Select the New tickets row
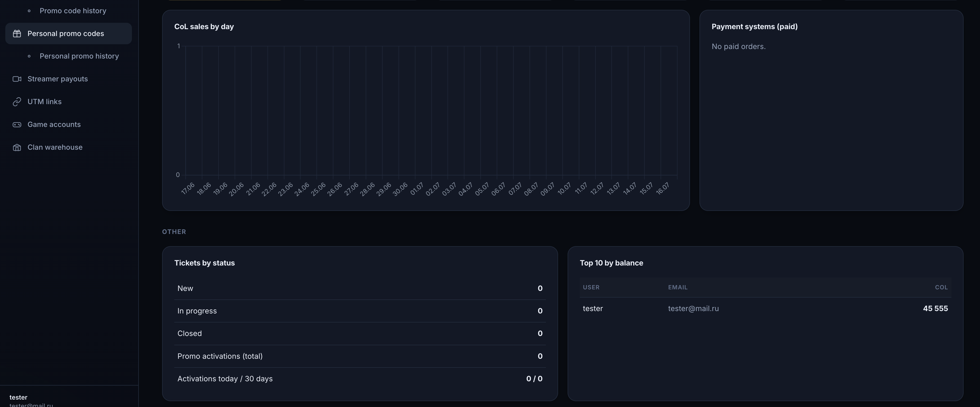The image size is (980, 407). pyautogui.click(x=360, y=289)
